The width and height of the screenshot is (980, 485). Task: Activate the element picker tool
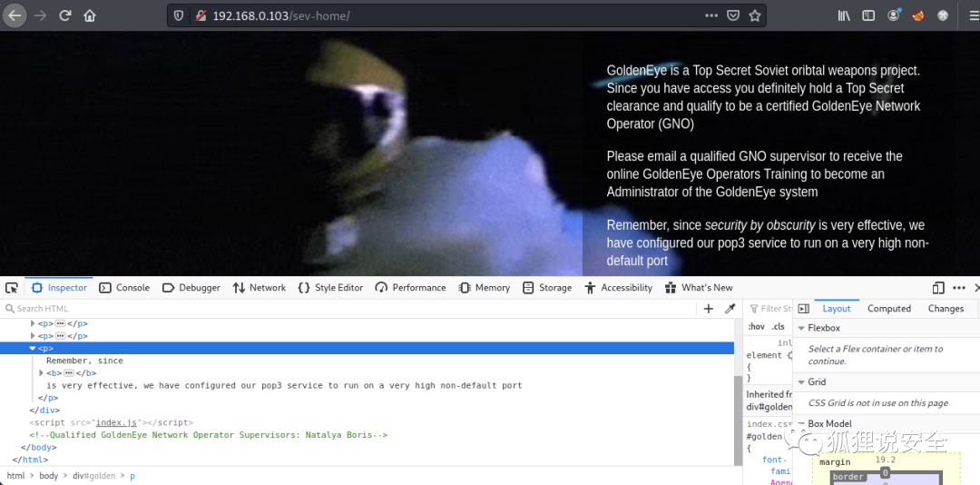pos(12,288)
